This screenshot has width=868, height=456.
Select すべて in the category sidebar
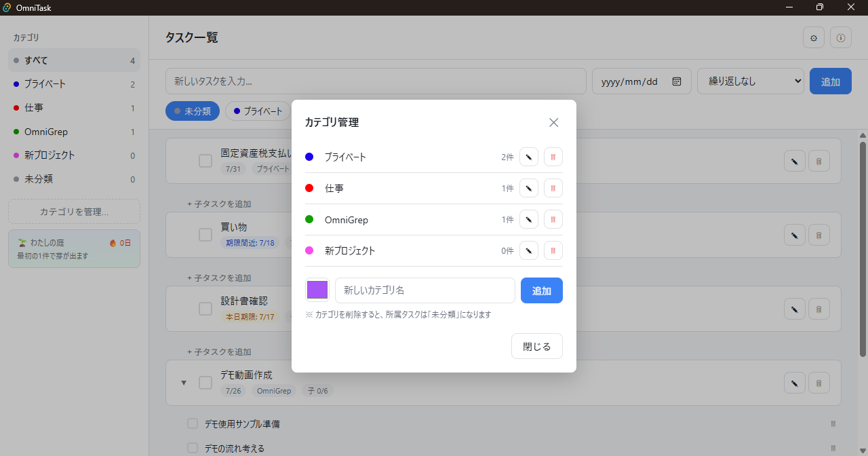(x=74, y=60)
